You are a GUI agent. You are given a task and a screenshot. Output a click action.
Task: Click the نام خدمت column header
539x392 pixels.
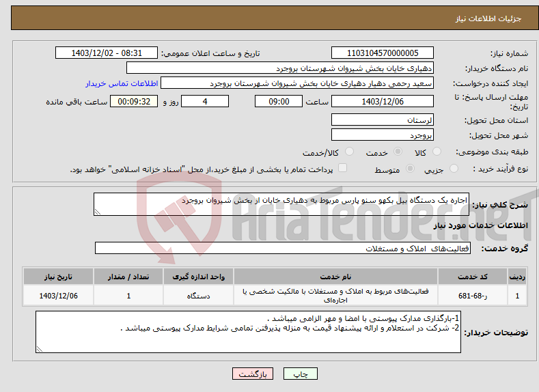(335, 277)
